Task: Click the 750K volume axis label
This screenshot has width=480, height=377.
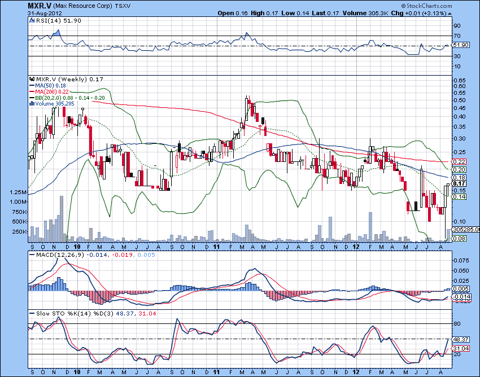Action: coord(20,212)
